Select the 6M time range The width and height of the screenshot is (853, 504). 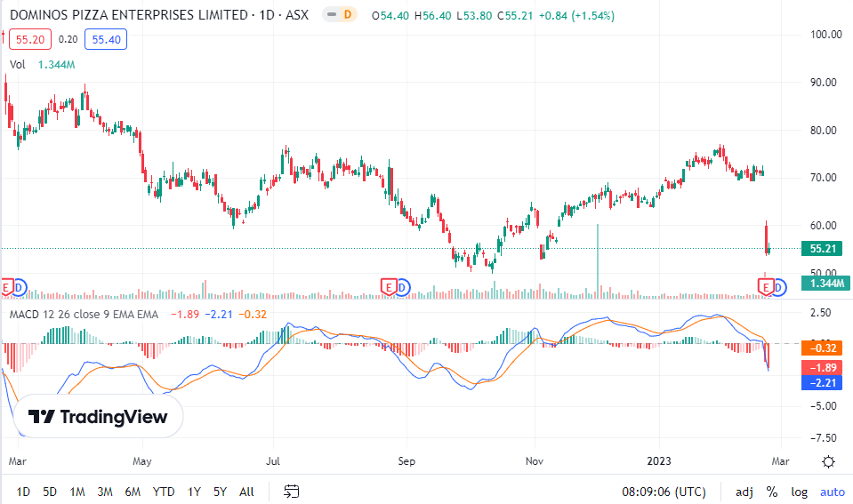click(x=133, y=492)
